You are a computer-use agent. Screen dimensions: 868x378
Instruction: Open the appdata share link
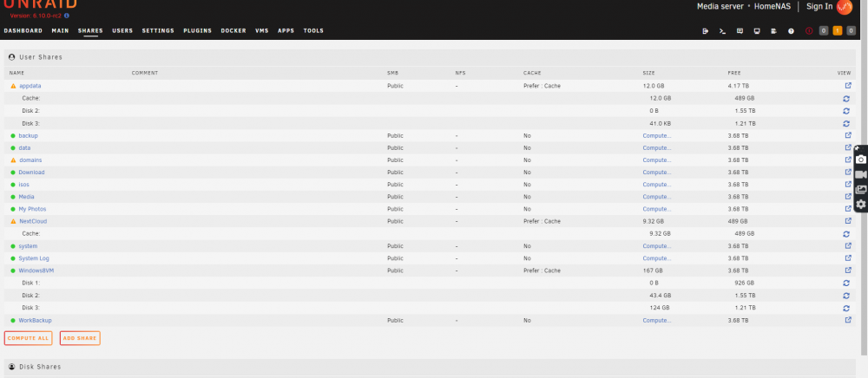(x=30, y=86)
